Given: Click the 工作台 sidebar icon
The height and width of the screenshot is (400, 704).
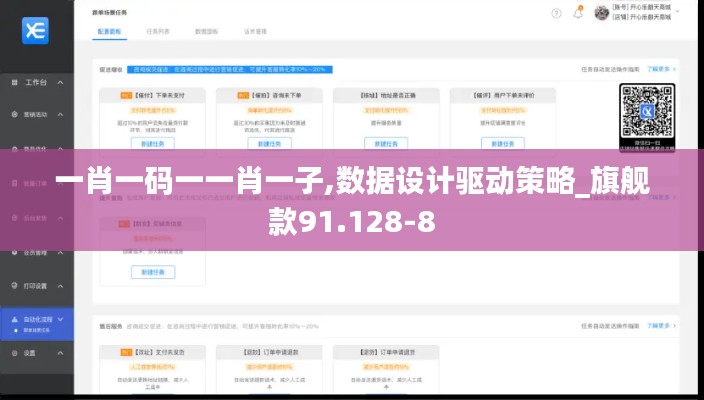Looking at the screenshot, I should pyautogui.click(x=13, y=82).
